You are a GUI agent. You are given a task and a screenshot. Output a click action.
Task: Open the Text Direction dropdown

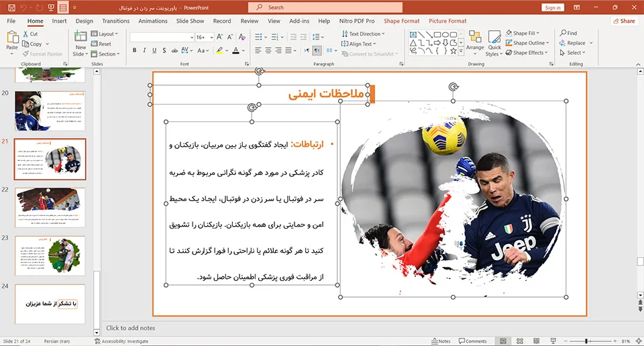(x=363, y=34)
